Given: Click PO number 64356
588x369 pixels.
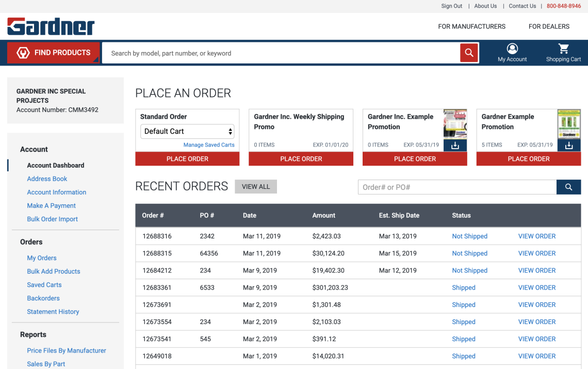Looking at the screenshot, I should [209, 253].
